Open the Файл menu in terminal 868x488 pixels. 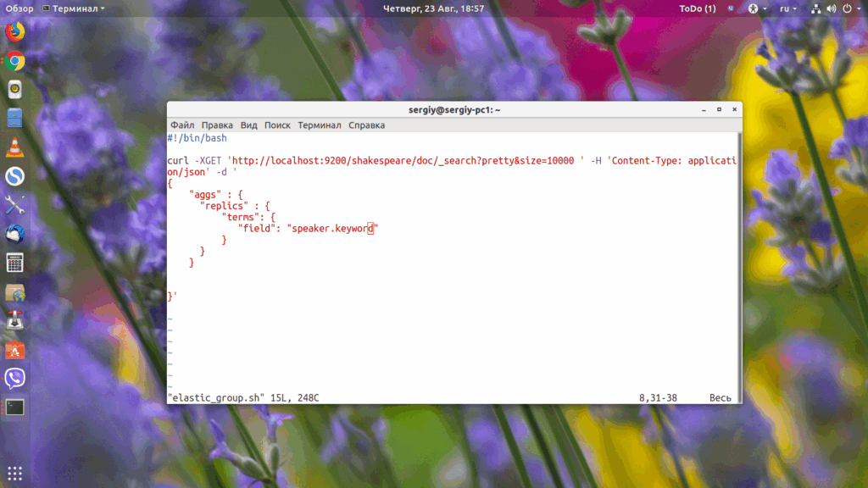coord(182,125)
